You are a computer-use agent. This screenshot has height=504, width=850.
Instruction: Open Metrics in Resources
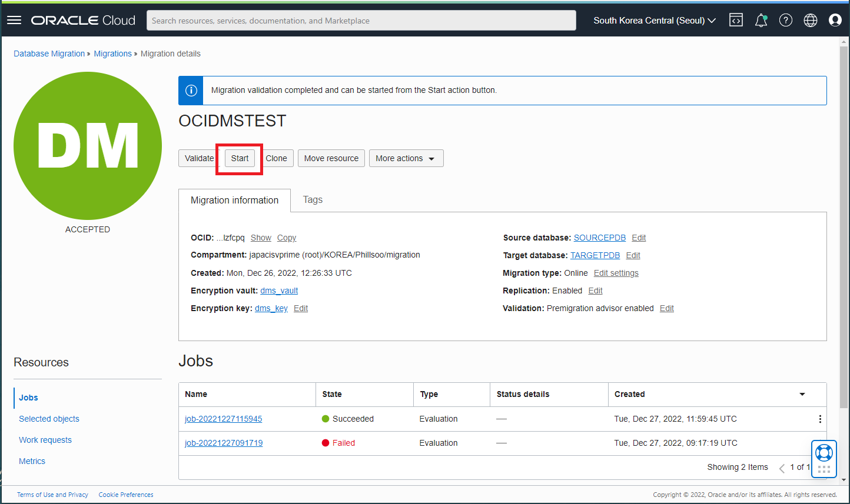pyautogui.click(x=32, y=461)
